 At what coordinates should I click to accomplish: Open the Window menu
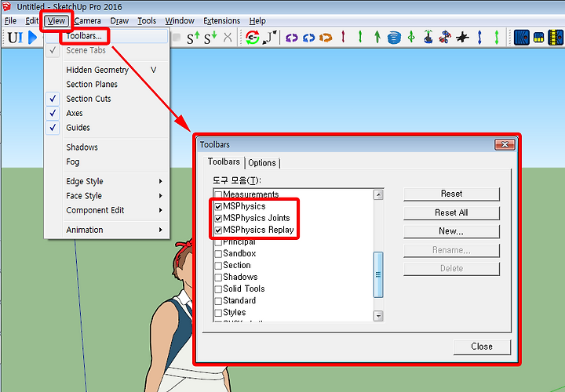pos(180,21)
